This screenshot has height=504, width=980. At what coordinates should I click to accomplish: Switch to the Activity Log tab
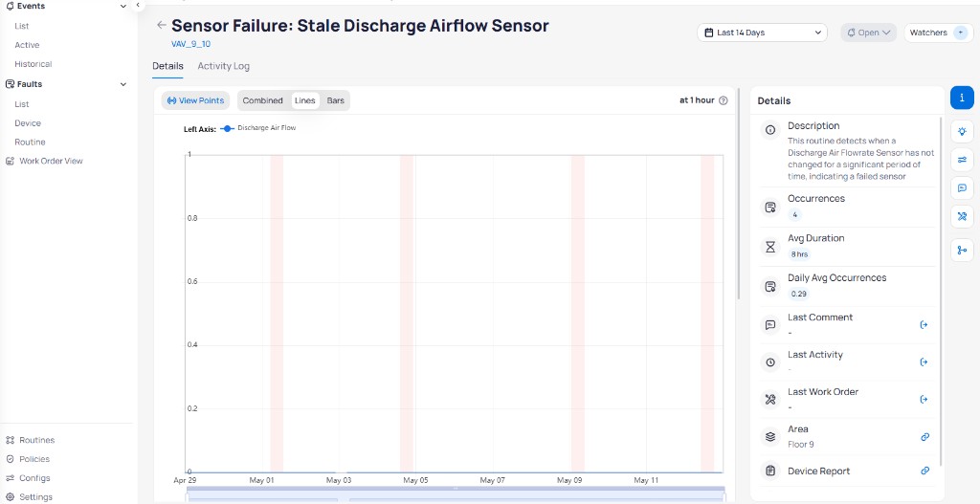pyautogui.click(x=223, y=66)
